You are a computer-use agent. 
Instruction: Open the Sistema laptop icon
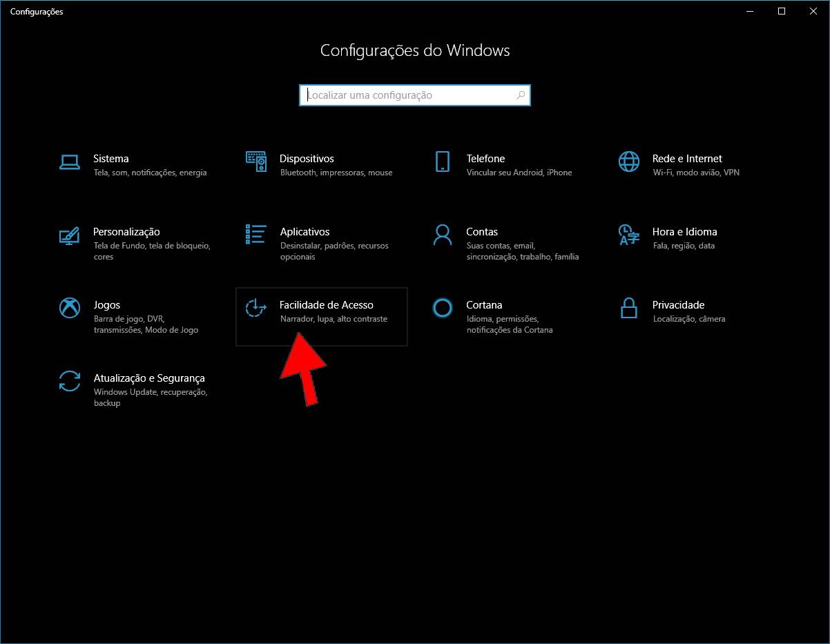coord(70,162)
